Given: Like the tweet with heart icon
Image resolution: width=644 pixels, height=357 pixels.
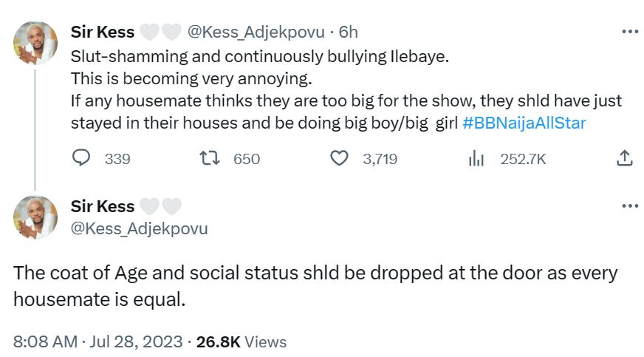Looking at the screenshot, I should pyautogui.click(x=339, y=158).
